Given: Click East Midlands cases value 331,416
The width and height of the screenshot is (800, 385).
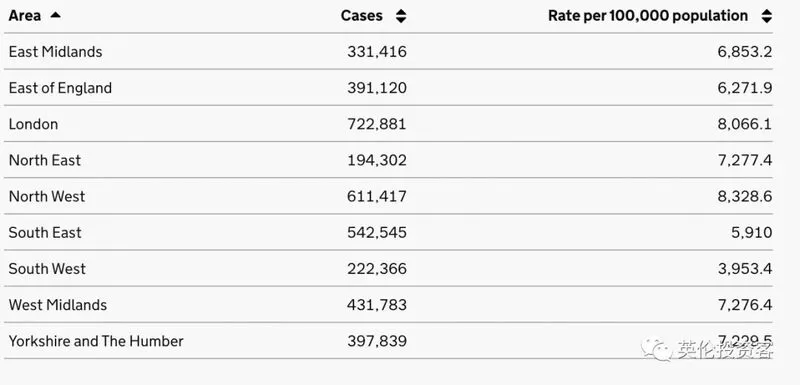Looking at the screenshot, I should point(377,52).
